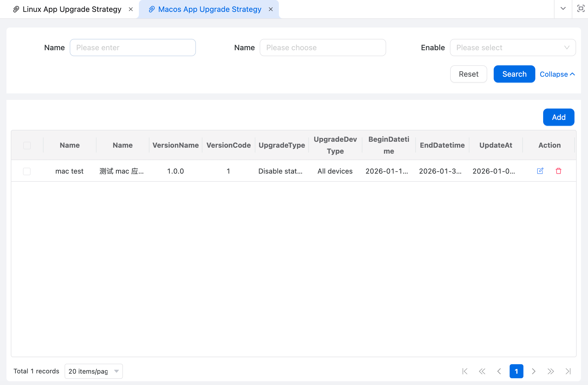Close the Macos App Upgrade Strategy tab
Screen dimensions: 588x385
click(x=271, y=9)
